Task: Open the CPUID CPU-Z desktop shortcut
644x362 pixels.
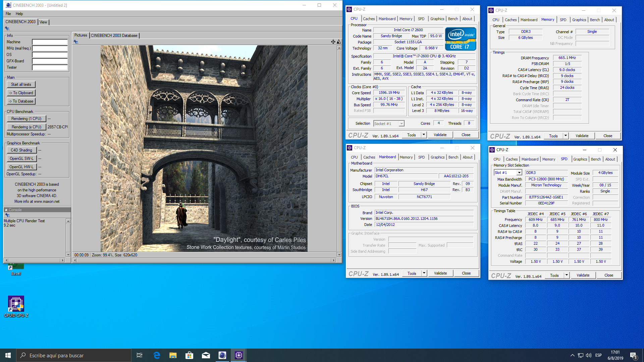Action: click(x=16, y=306)
